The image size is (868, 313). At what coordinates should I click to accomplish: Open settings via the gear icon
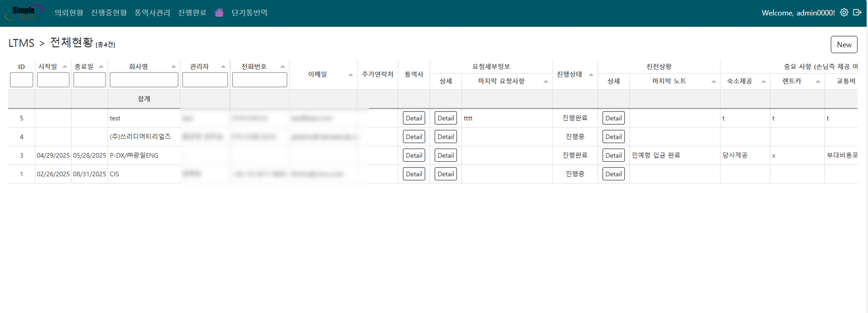point(844,12)
